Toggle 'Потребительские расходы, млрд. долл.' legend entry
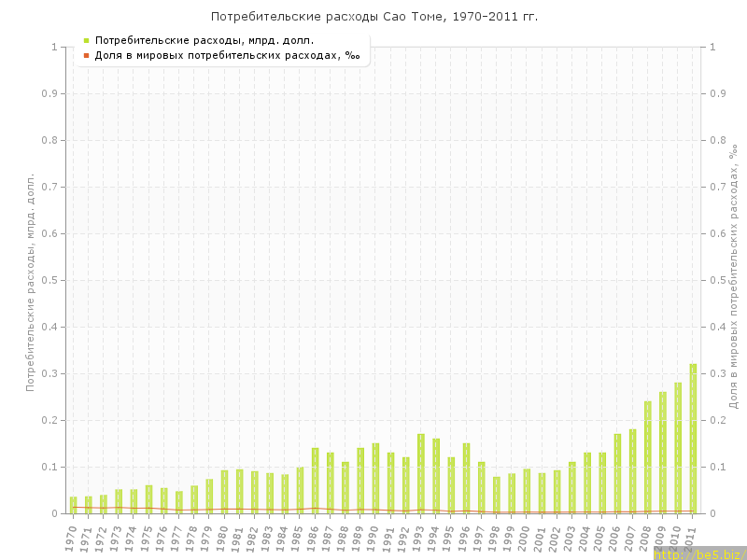 pos(204,40)
